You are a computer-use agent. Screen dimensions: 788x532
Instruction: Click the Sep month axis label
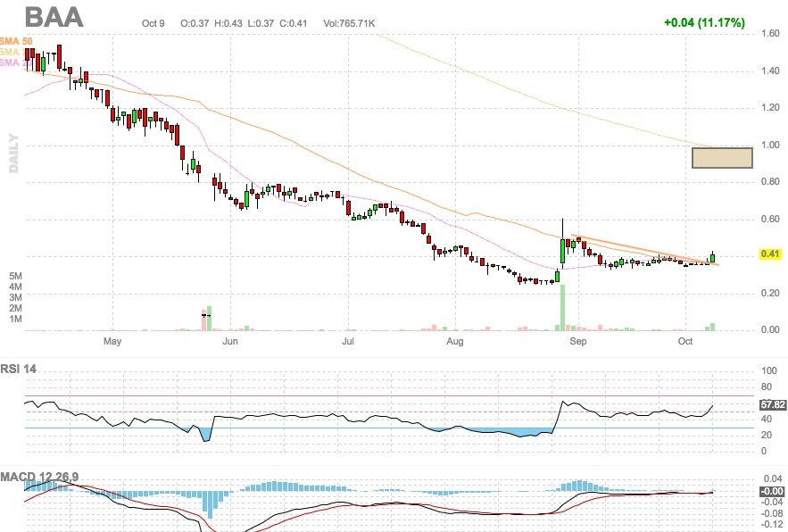coord(578,342)
